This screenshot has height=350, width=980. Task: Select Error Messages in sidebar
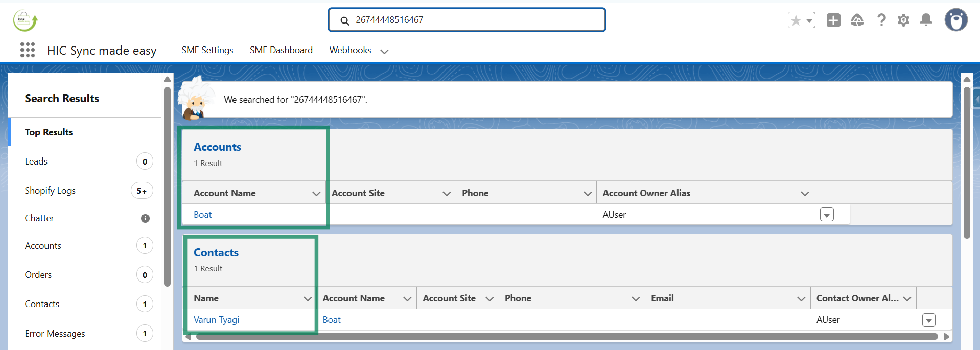click(x=85, y=334)
